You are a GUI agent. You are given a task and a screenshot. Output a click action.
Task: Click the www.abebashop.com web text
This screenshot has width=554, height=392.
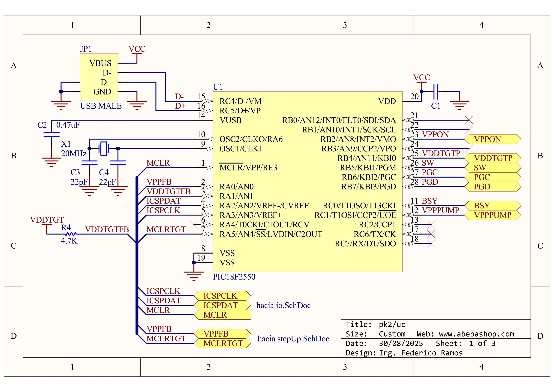(476, 334)
